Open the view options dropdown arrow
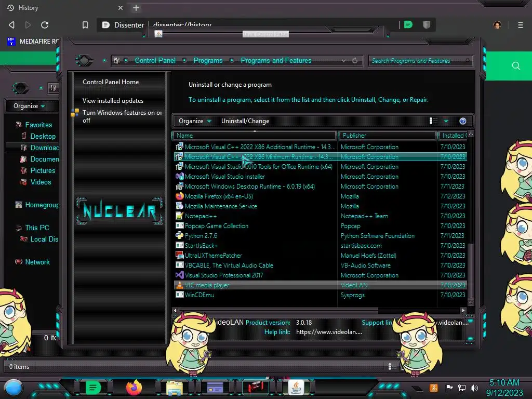This screenshot has width=532, height=399. coord(446,121)
